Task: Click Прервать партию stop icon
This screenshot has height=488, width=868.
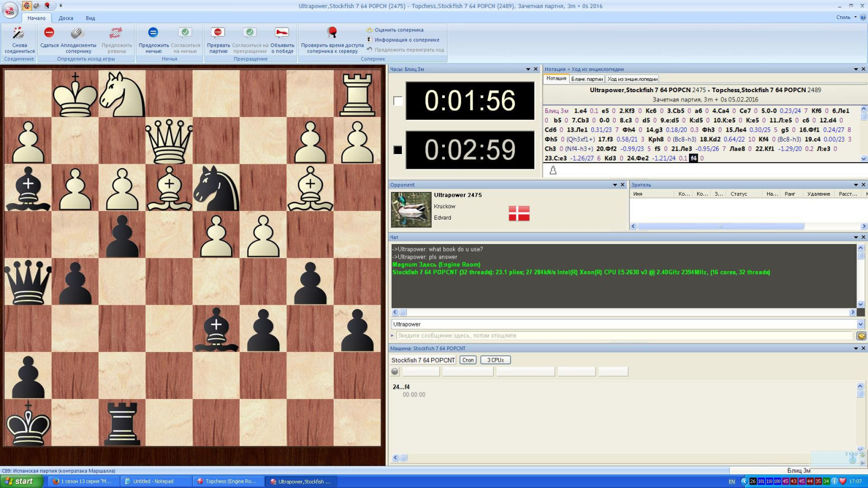Action: pos(218,33)
